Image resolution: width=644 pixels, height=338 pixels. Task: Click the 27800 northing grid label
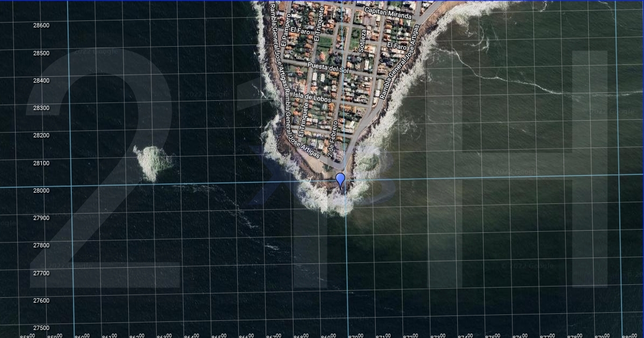point(41,245)
